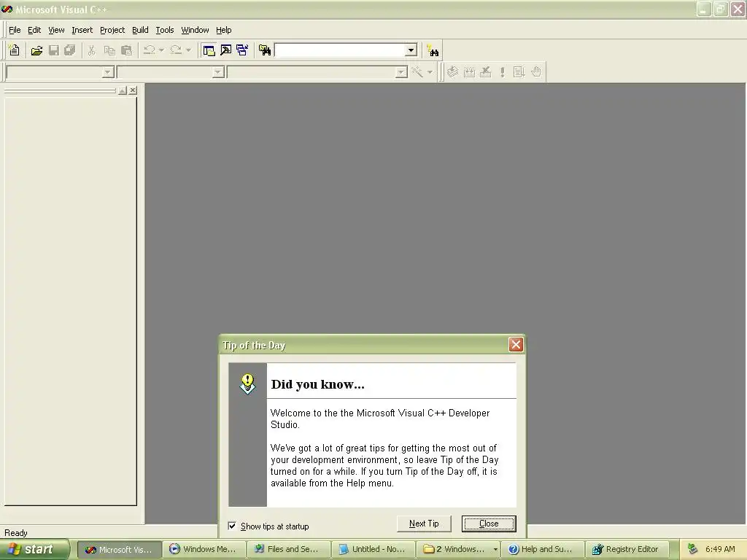This screenshot has height=560, width=747.
Task: Open the Tools menu
Action: coord(165,30)
